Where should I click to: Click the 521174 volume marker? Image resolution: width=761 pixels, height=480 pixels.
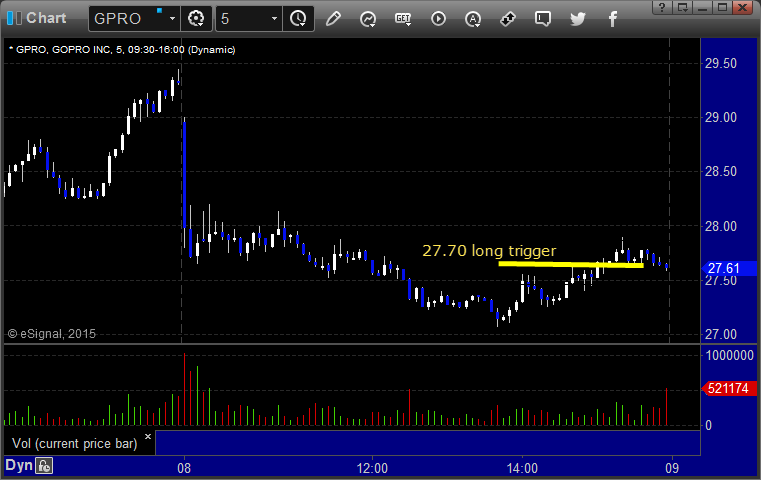[x=728, y=388]
